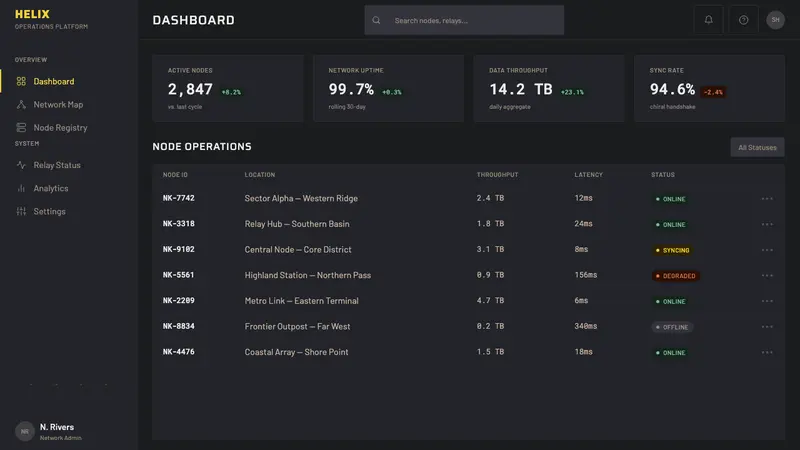Click the +23.1% throughput change badge
Viewport: 800px width, 450px height.
click(572, 92)
